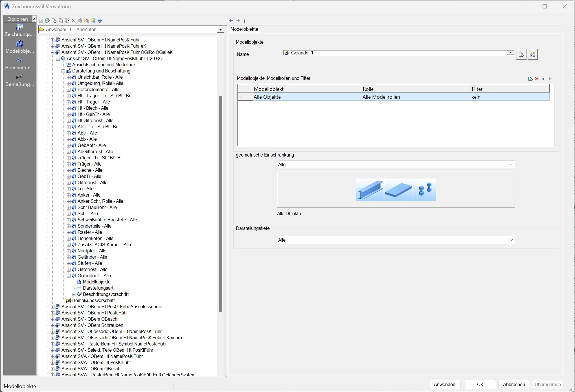Click the Anwenden button
The image size is (575, 392).
(x=445, y=384)
